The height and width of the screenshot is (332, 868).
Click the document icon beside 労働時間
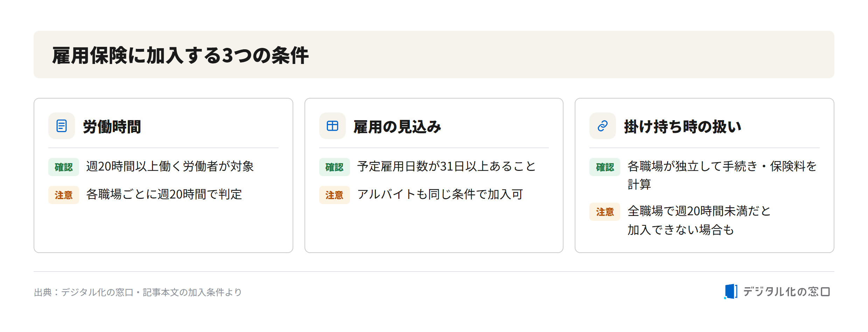[62, 126]
